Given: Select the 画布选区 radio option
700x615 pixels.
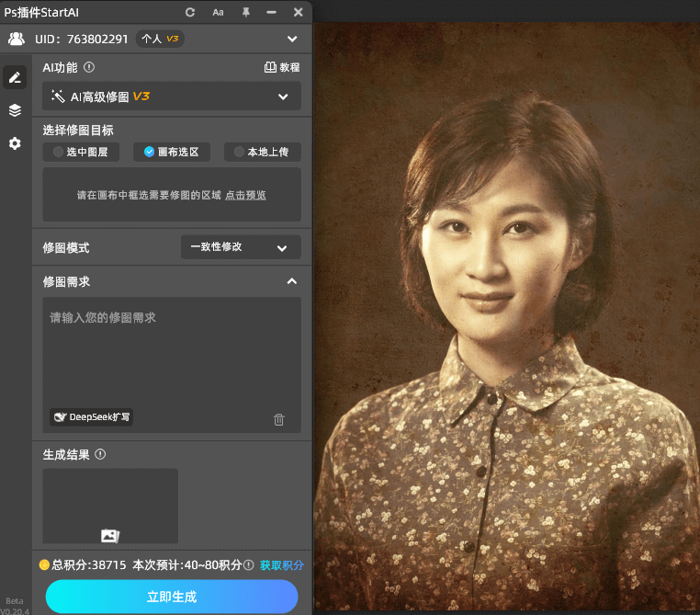Looking at the screenshot, I should [x=171, y=152].
